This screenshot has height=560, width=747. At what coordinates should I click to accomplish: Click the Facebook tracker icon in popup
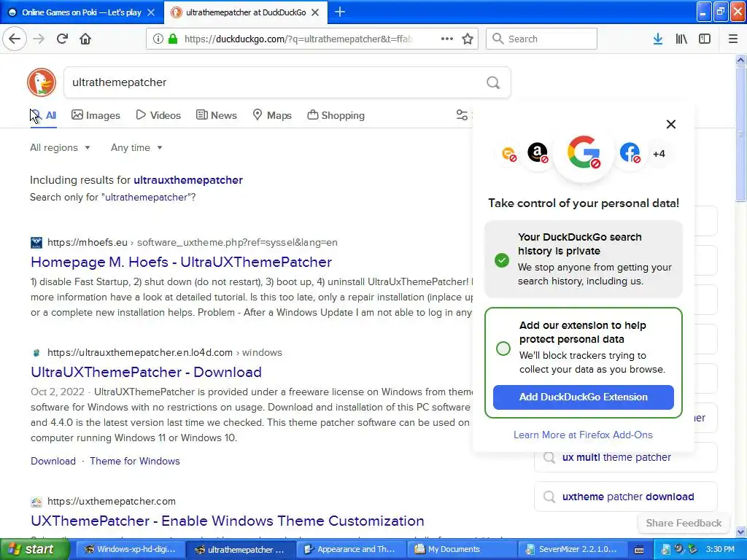(x=630, y=153)
